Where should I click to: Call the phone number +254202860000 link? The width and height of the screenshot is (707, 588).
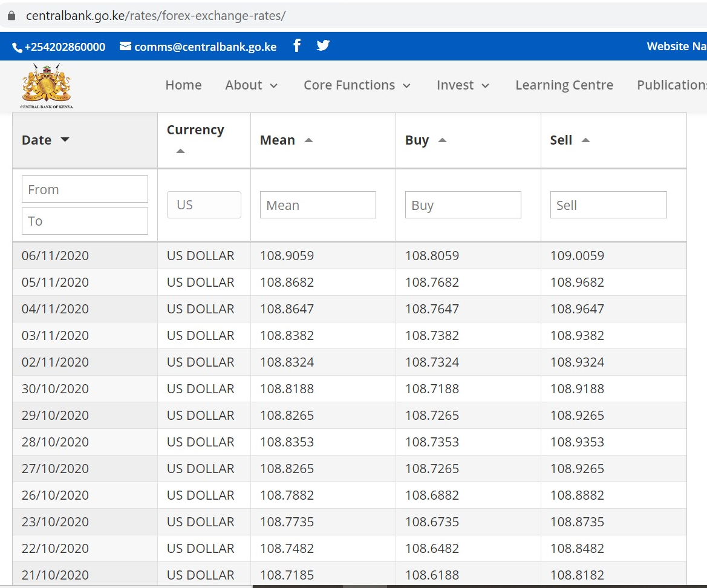pos(65,47)
